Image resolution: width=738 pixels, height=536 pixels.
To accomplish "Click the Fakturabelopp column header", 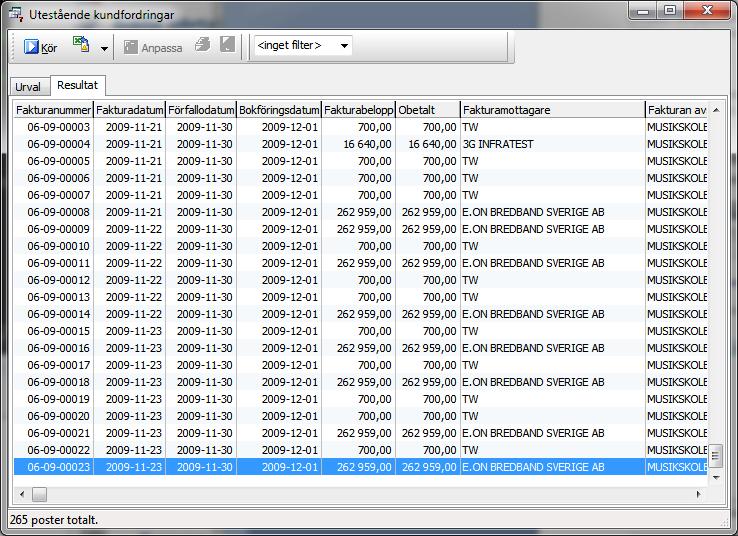I will (x=359, y=110).
